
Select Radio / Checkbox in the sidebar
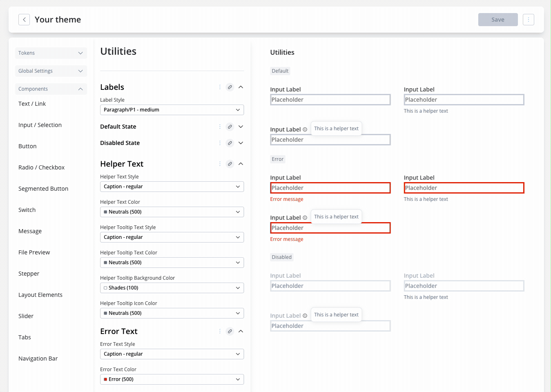tap(41, 167)
